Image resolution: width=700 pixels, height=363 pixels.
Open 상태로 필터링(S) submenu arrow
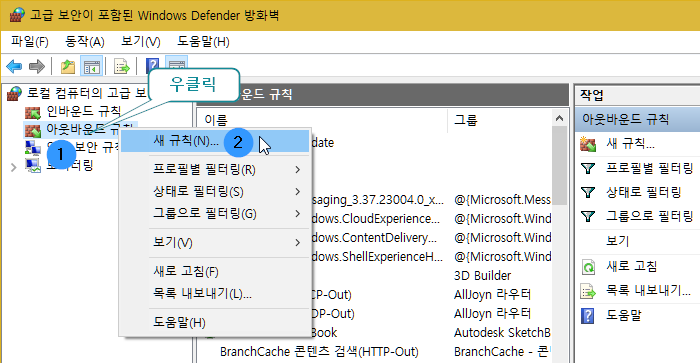point(297,192)
